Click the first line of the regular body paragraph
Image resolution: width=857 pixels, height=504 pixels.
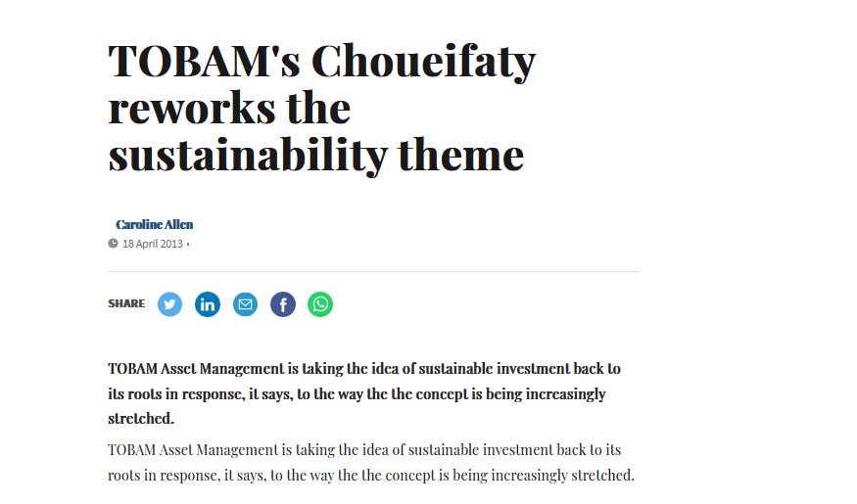(363, 450)
